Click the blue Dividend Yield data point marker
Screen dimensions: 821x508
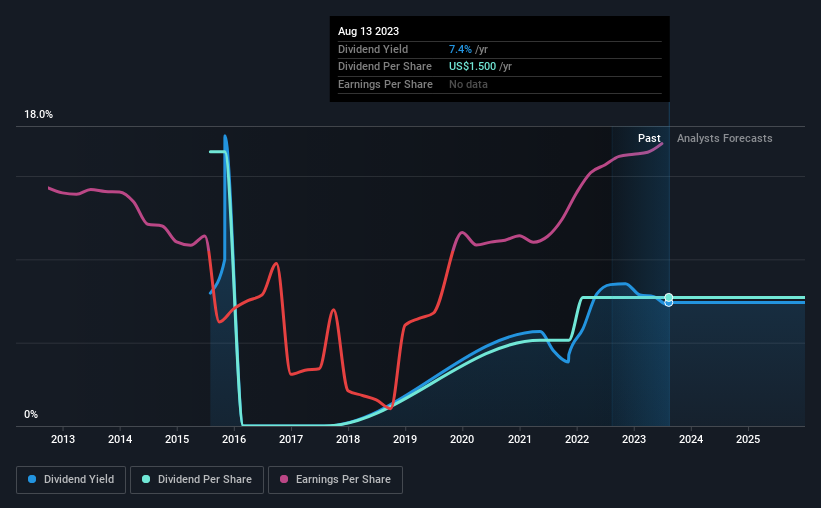(669, 303)
